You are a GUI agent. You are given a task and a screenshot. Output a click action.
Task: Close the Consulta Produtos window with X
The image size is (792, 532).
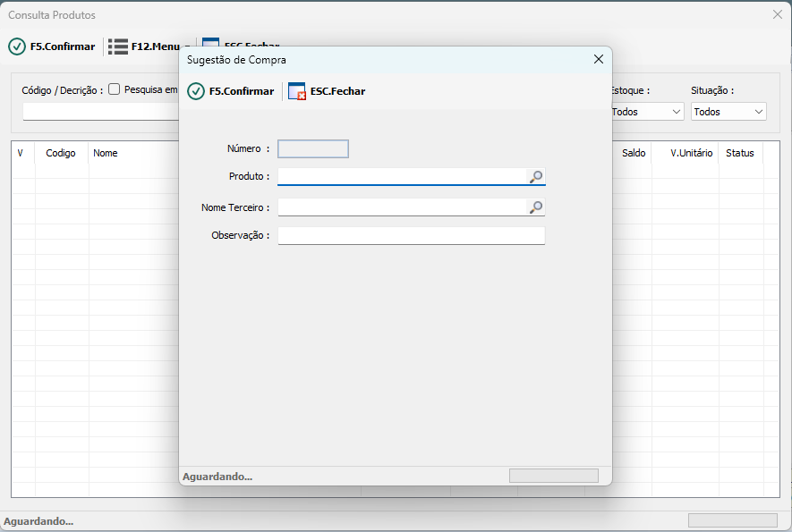(x=777, y=14)
